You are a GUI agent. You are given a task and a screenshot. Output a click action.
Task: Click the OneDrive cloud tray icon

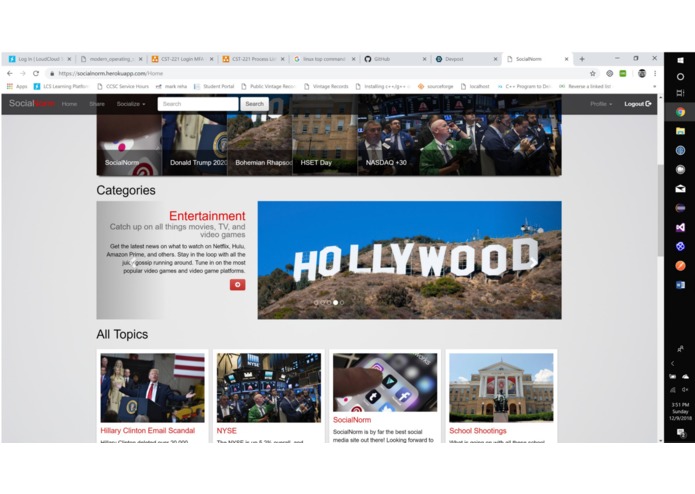[x=685, y=377]
